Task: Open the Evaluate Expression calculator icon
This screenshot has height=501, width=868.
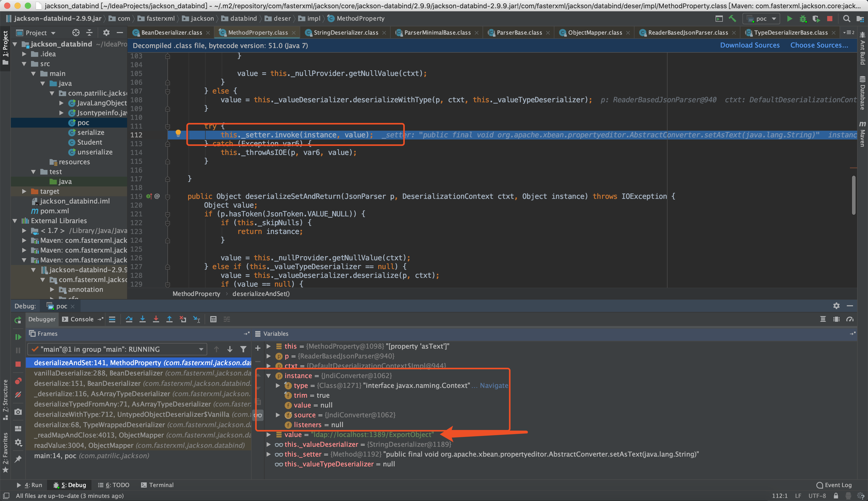Action: click(213, 319)
